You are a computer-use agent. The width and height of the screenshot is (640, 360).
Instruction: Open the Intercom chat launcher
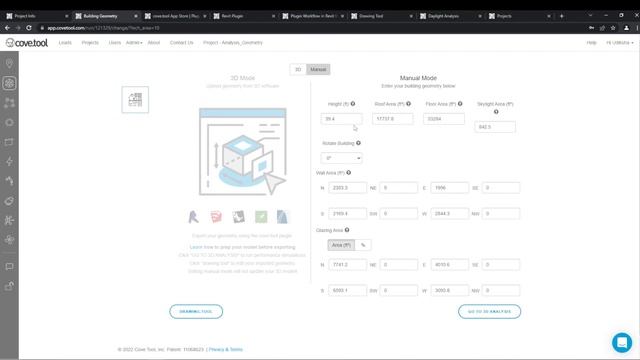pyautogui.click(x=622, y=342)
